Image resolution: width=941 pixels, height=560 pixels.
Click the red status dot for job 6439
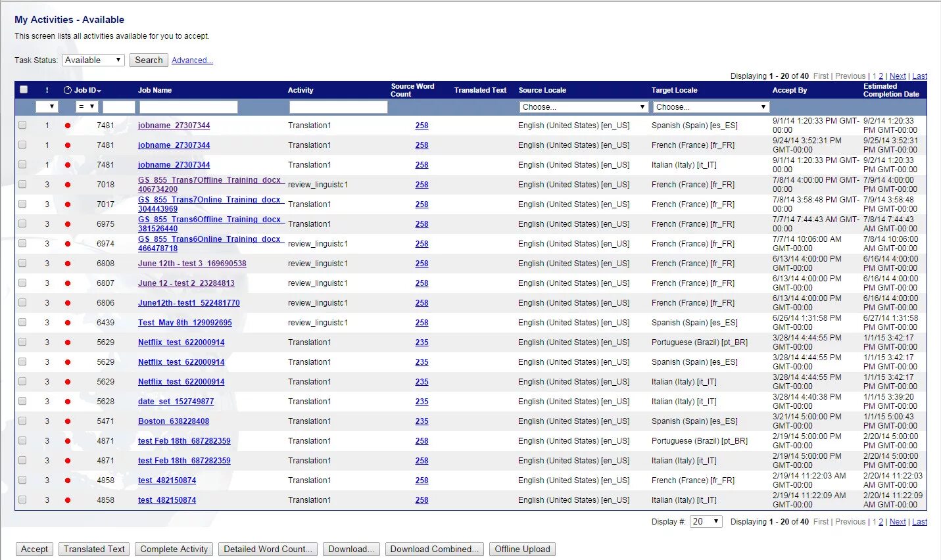(x=67, y=322)
